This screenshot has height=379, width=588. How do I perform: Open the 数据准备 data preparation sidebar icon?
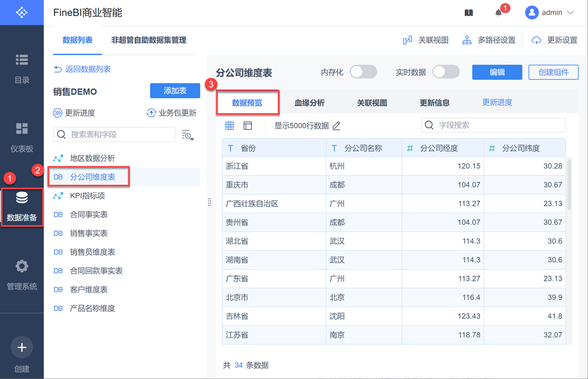(22, 198)
